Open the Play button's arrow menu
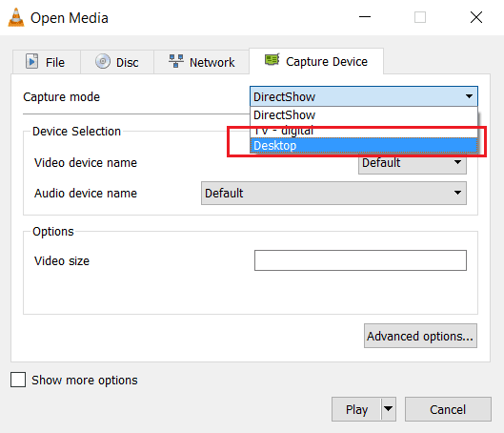Image resolution: width=504 pixels, height=433 pixels. (x=389, y=409)
